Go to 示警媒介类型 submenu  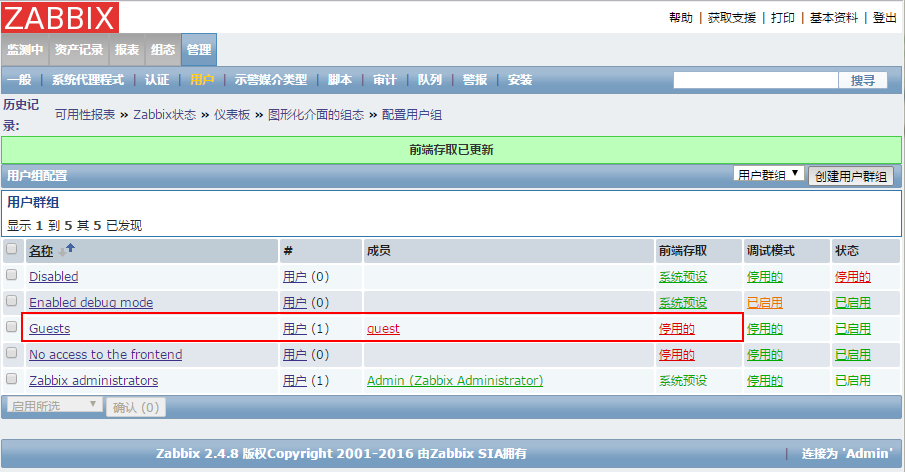(271, 80)
